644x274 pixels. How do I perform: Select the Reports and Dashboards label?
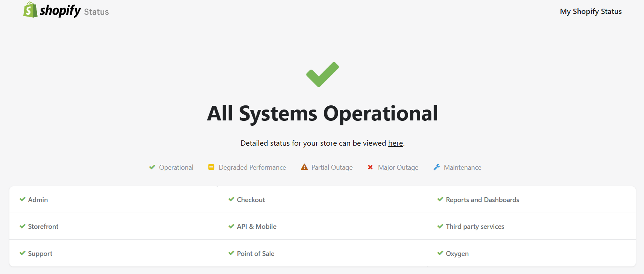(x=482, y=200)
